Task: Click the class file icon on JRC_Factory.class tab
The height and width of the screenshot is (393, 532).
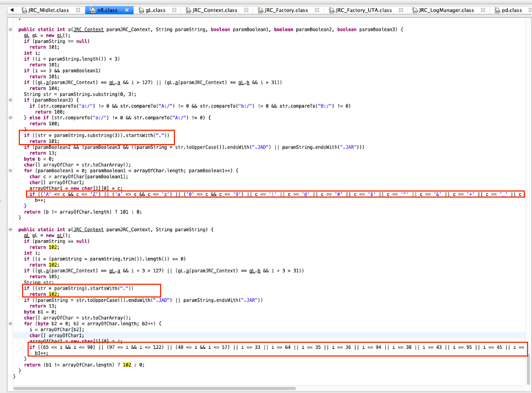Action: point(260,10)
